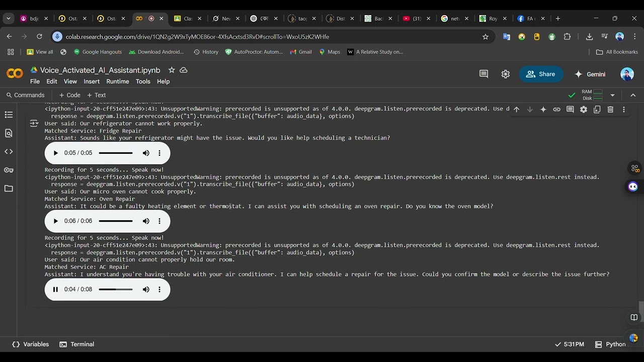644x362 pixels.
Task: Open the Help menu
Action: click(163, 81)
